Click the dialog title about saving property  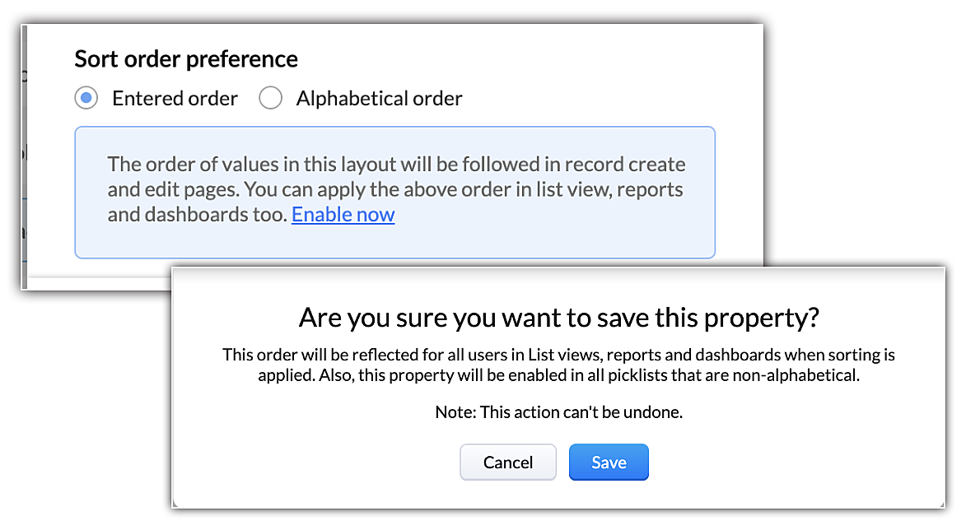click(558, 318)
